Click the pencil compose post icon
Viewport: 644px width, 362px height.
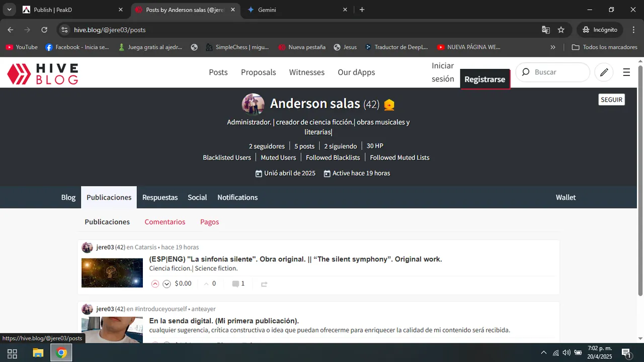604,72
